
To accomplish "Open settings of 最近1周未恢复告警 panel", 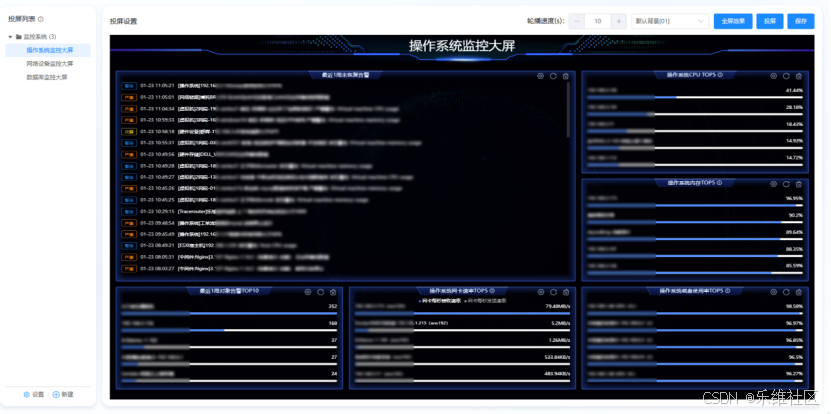I will [x=540, y=76].
